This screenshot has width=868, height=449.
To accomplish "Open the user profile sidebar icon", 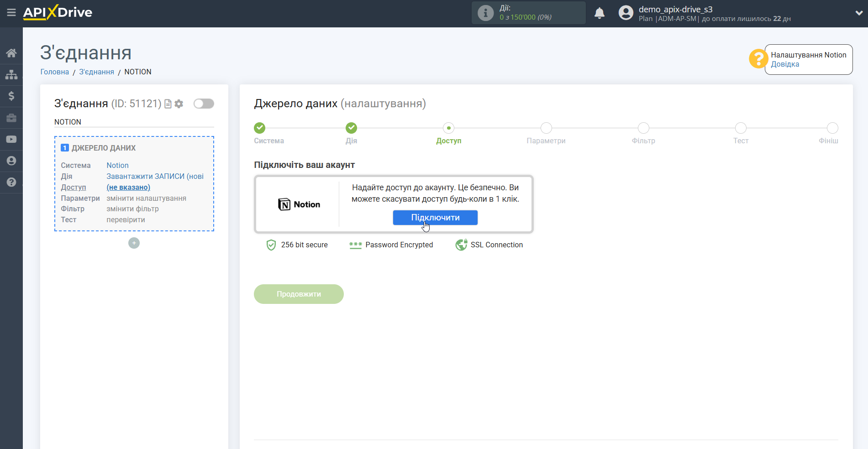I will point(11,161).
